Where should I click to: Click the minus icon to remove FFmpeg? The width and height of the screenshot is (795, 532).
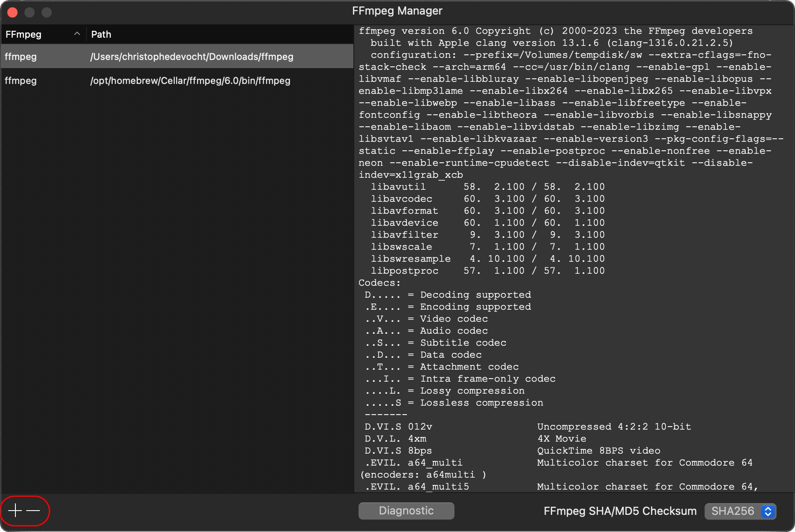coord(33,510)
